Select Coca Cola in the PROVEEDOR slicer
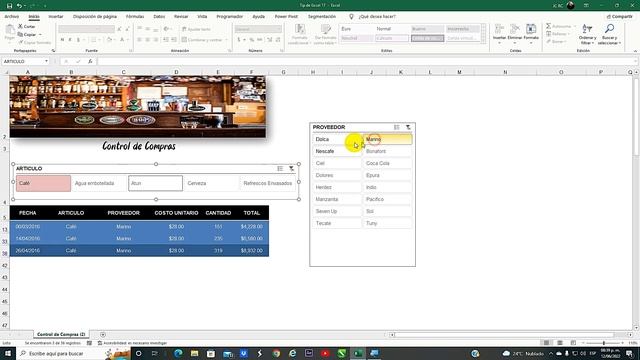640x360 pixels. click(388, 163)
